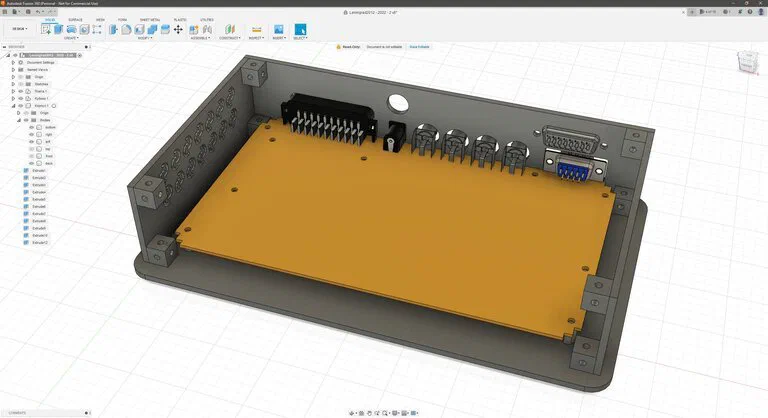Open the Inspect dropdown menu
Screen dimensions: 768x418
tap(256, 38)
